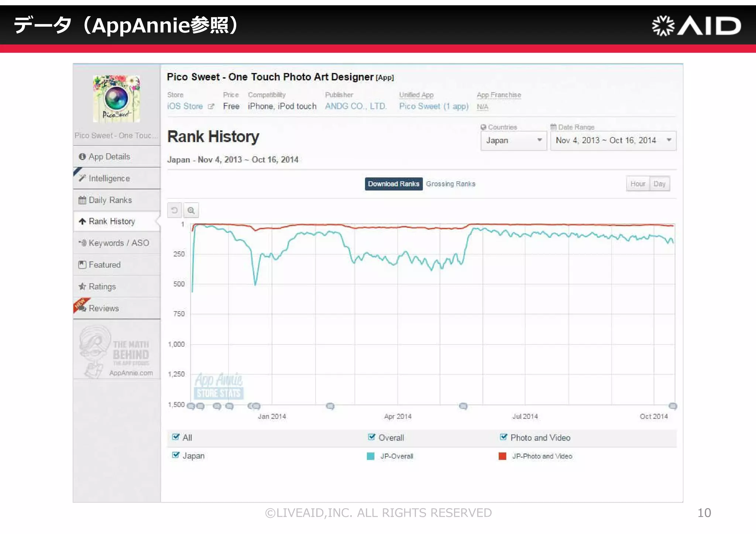Toggle the Photo and Video checkbox
The image size is (756, 534).
[503, 437]
